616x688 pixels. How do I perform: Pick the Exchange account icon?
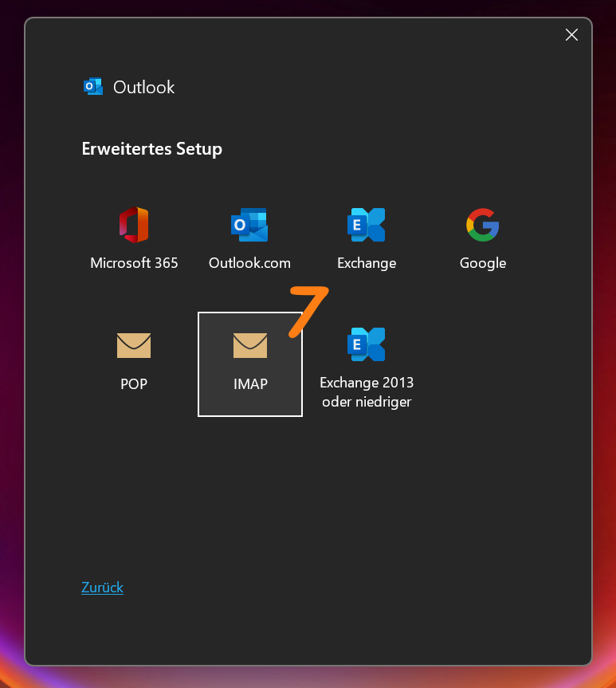(367, 225)
